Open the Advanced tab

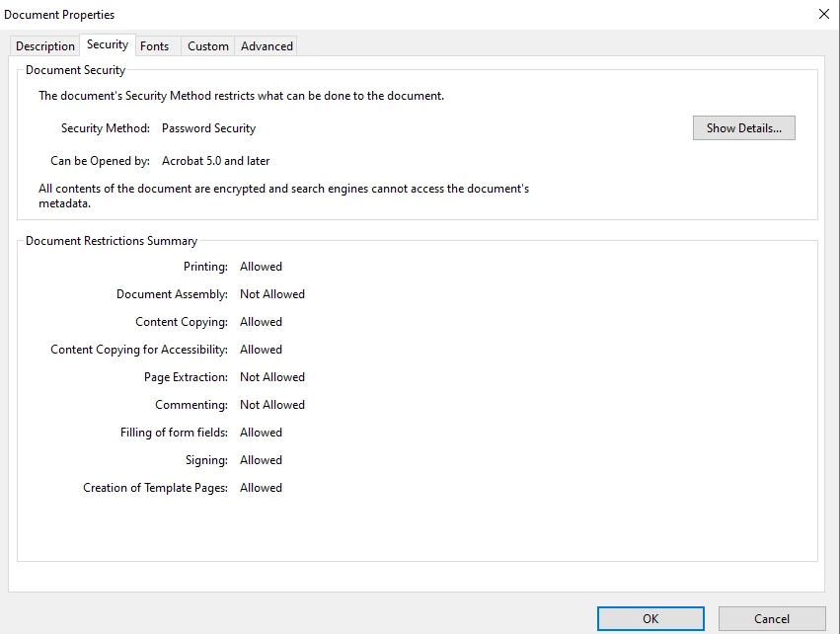[267, 46]
